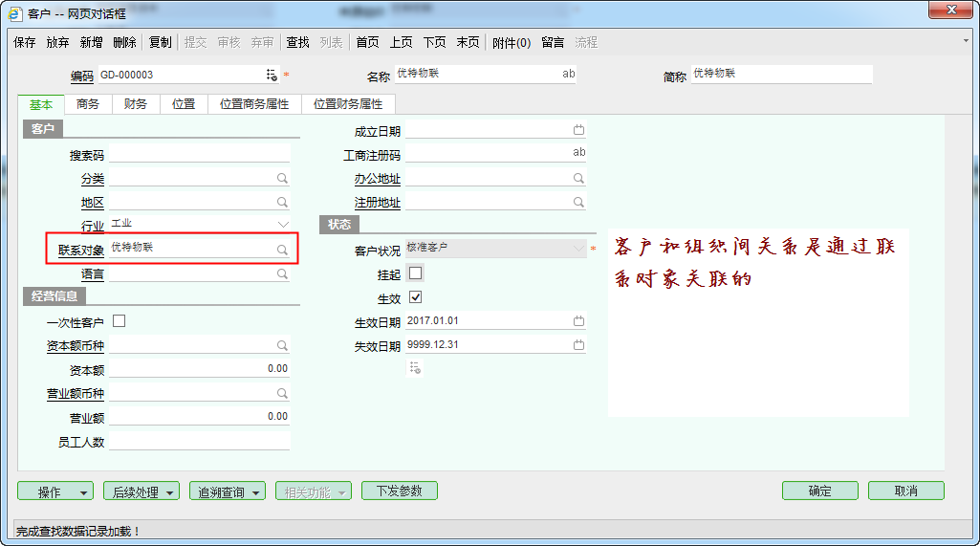Screen dimensions: 980x546
Task: Click the magnifier icon in 分类 field
Action: coord(282,179)
